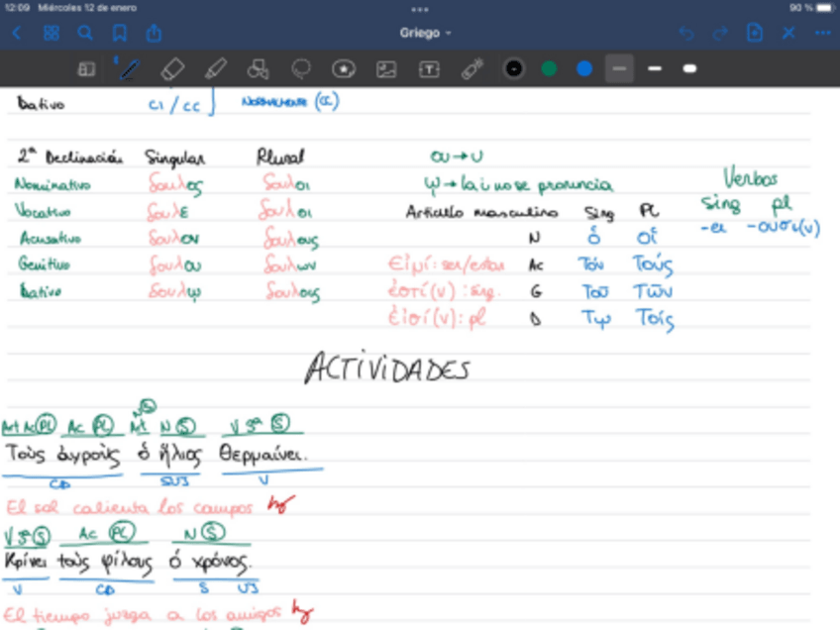Viewport: 840px width, 630px height.
Task: Tap the three-dot multitasking indicator at top
Action: (x=420, y=9)
